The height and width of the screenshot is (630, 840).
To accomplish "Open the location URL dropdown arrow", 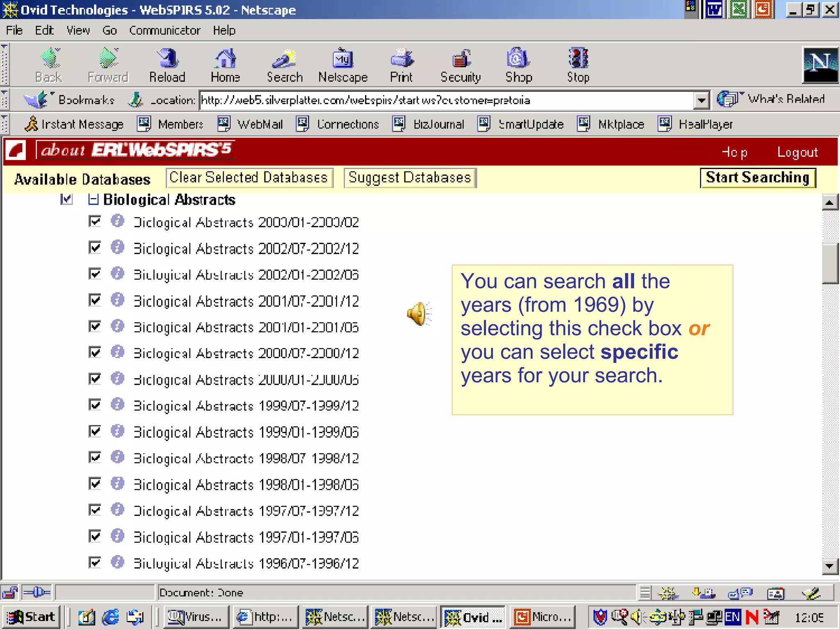I will click(702, 100).
